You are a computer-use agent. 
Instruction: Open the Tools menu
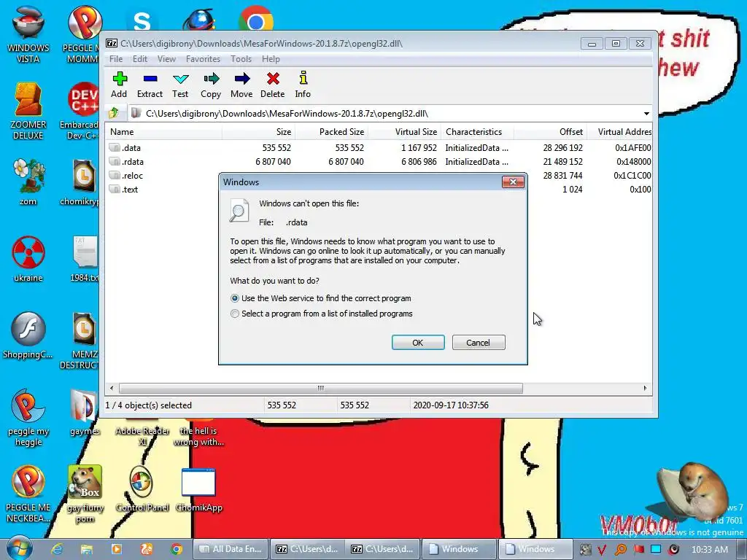tap(241, 58)
